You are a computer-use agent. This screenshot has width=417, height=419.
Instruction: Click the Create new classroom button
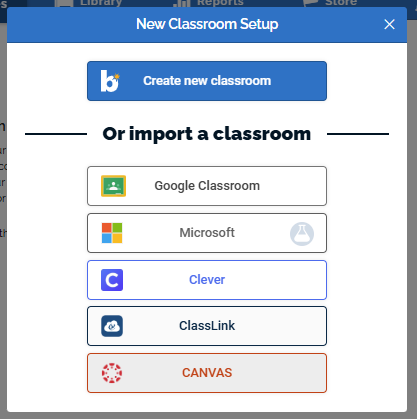click(x=207, y=81)
